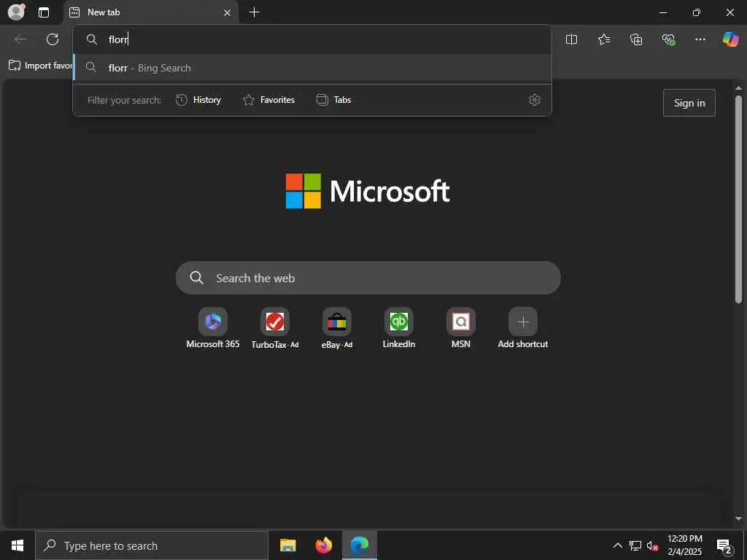Viewport: 747px width, 560px height.
Task: Open the eBay ad shortcut
Action: [337, 328]
